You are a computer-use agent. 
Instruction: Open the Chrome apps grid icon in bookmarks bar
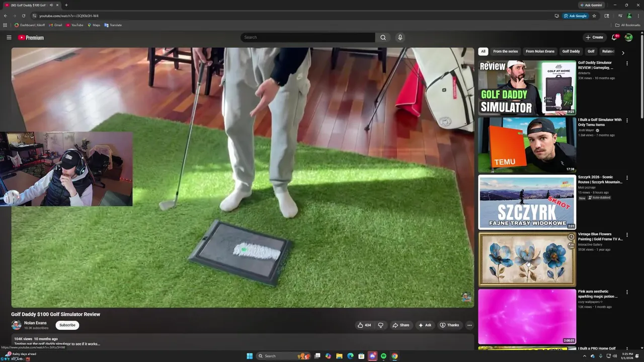pos(5,25)
